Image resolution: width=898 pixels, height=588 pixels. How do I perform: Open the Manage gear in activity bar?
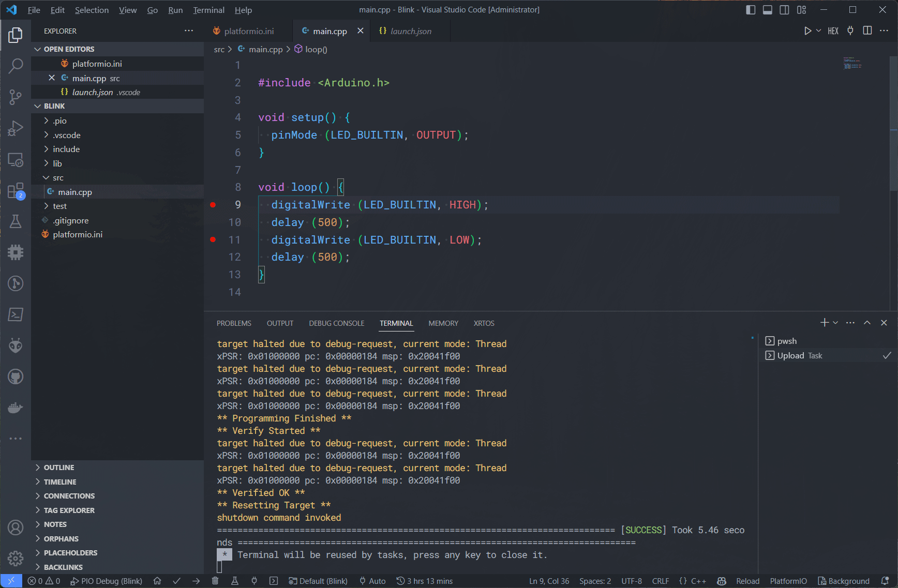(16, 559)
